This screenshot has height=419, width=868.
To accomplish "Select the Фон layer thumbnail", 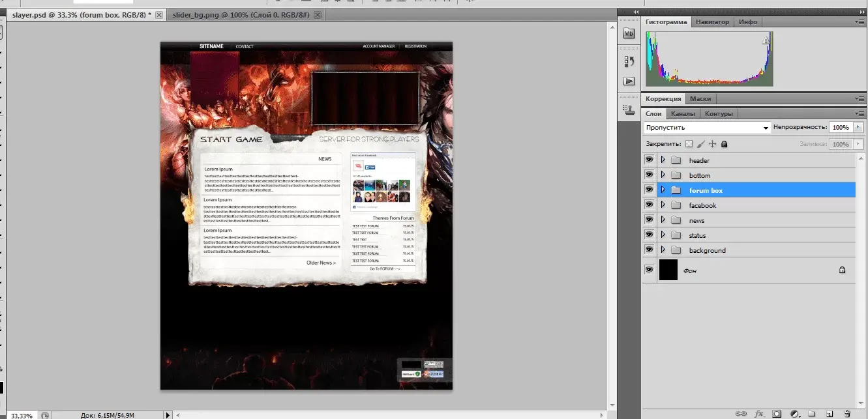I will (668, 270).
